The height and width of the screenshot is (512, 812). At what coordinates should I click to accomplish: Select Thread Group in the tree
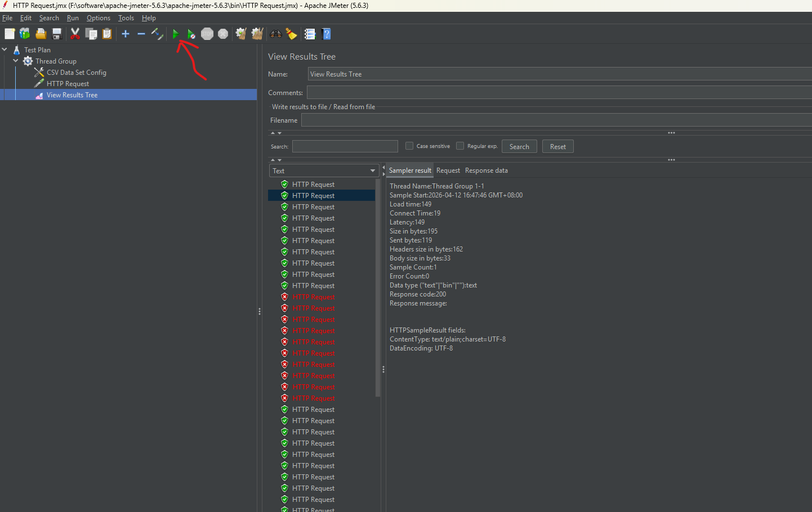click(56, 61)
